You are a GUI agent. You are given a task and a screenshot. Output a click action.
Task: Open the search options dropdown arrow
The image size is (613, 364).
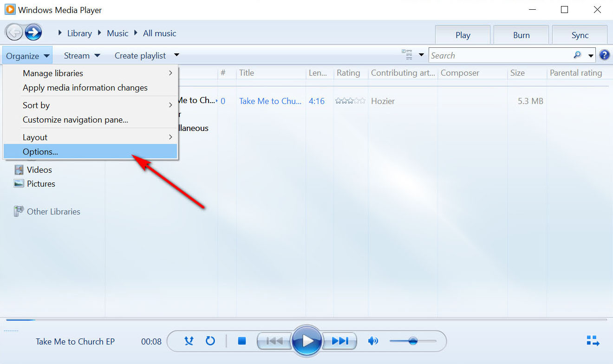coord(591,55)
